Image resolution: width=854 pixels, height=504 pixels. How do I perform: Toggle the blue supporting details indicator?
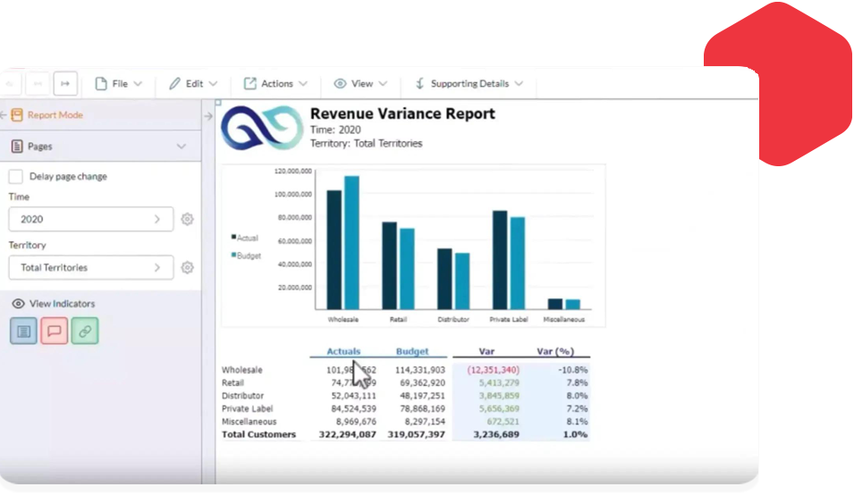tap(24, 331)
